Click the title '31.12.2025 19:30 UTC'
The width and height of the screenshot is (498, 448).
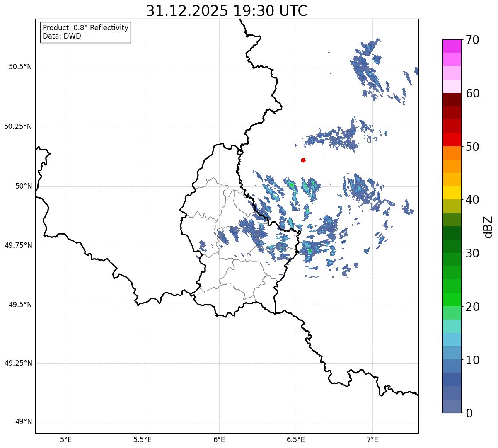pos(227,11)
